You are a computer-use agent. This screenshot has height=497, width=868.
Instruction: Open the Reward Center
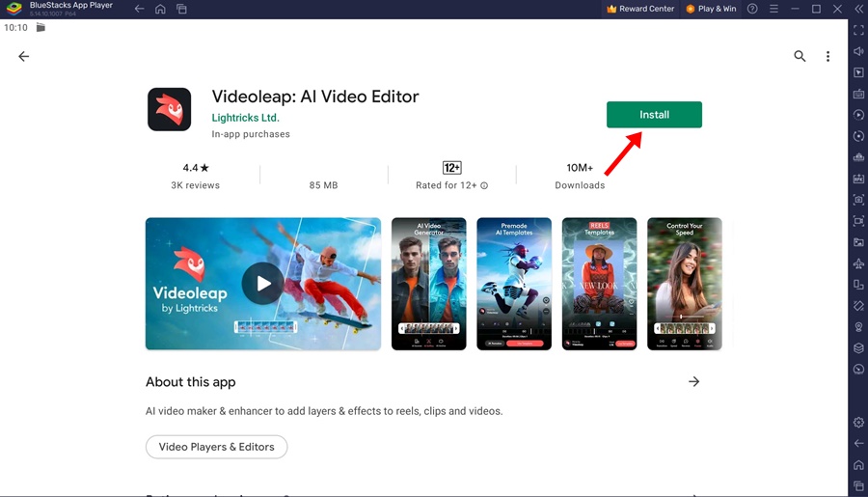pos(640,9)
